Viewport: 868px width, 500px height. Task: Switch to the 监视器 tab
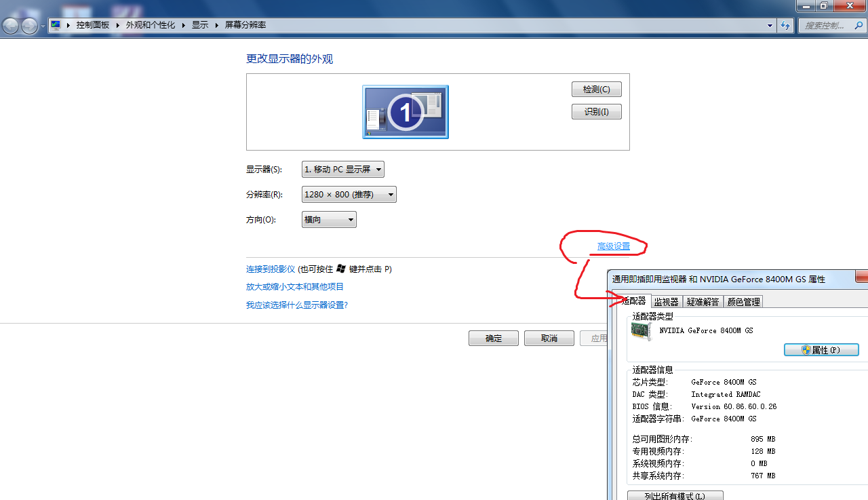tap(666, 302)
